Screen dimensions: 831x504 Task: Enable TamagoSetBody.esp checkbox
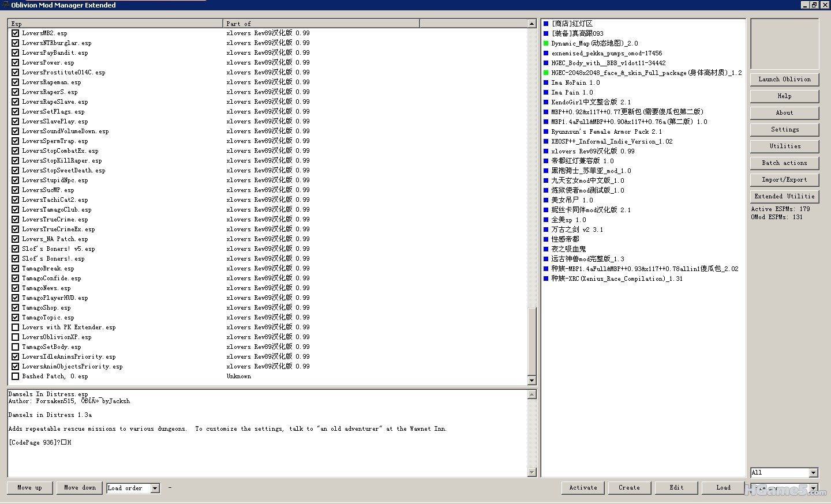tap(16, 347)
